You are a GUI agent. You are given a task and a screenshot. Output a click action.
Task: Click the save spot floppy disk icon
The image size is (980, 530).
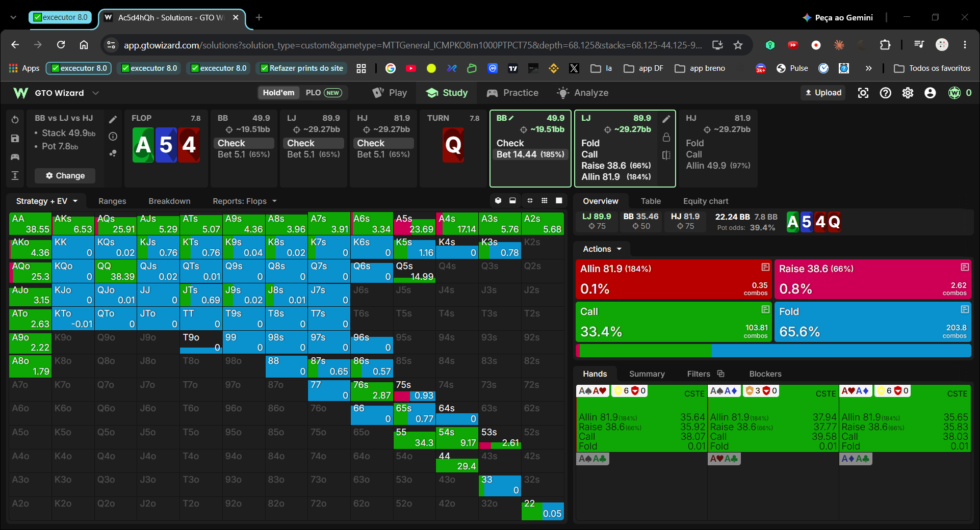pyautogui.click(x=15, y=139)
